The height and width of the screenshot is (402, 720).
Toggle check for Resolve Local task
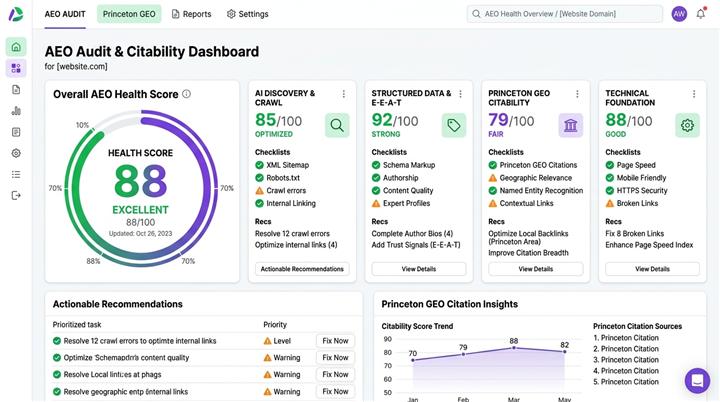pos(57,374)
